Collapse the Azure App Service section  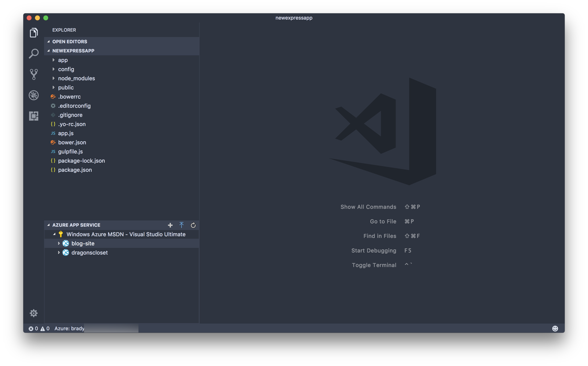48,225
